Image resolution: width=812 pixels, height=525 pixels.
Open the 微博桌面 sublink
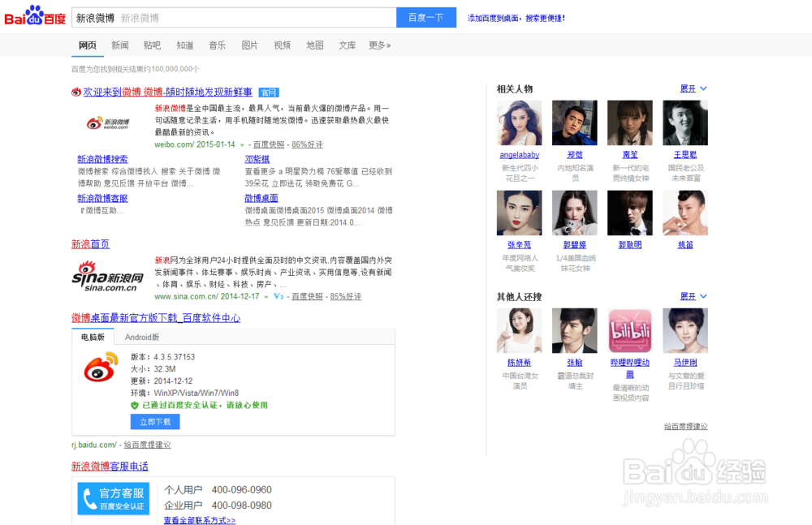coord(261,198)
